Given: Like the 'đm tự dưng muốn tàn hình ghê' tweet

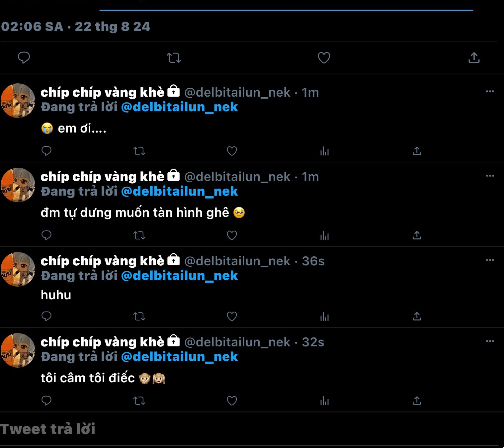Looking at the screenshot, I should pos(232,235).
